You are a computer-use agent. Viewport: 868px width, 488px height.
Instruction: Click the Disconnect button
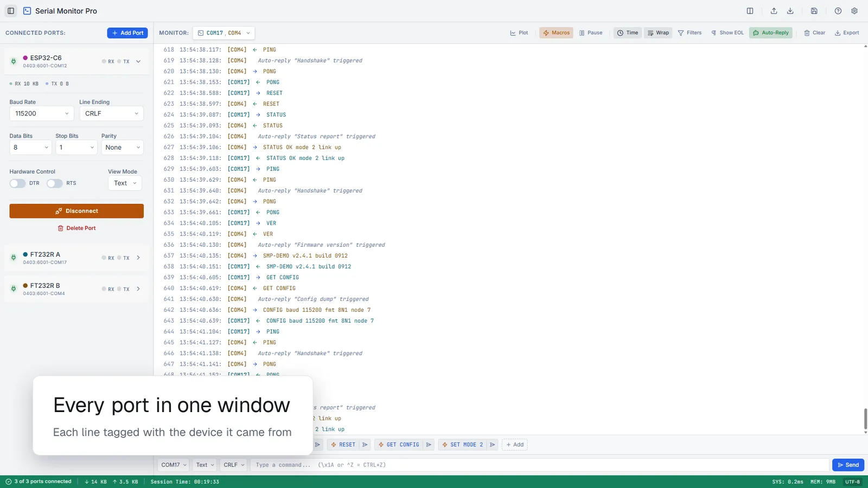76,211
